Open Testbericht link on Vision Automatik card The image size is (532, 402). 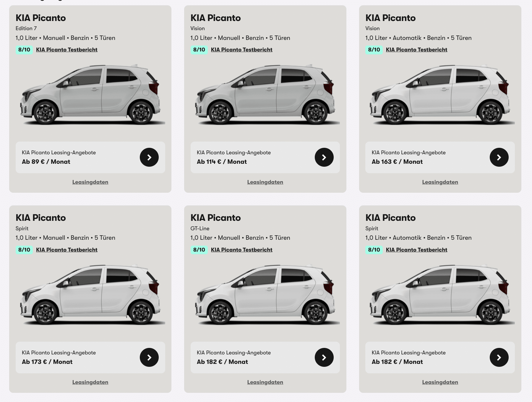[417, 50]
